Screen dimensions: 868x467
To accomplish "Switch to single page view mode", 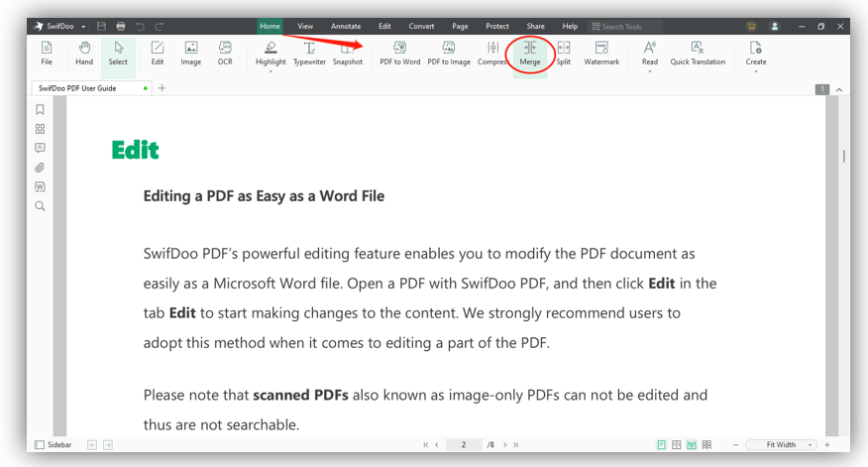I will pos(662,445).
